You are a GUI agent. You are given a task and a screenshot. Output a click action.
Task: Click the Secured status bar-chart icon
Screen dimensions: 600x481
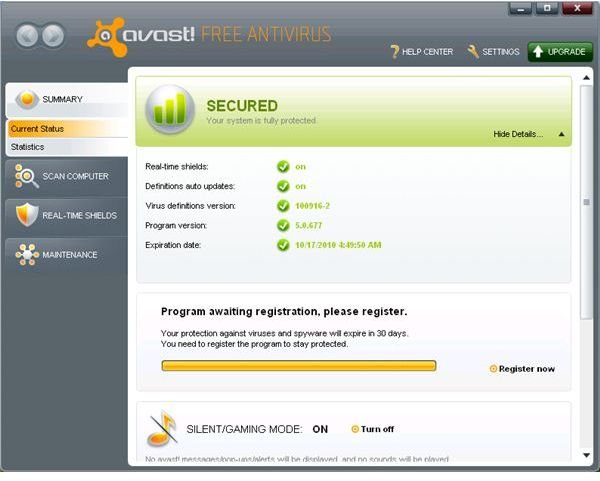pos(170,109)
